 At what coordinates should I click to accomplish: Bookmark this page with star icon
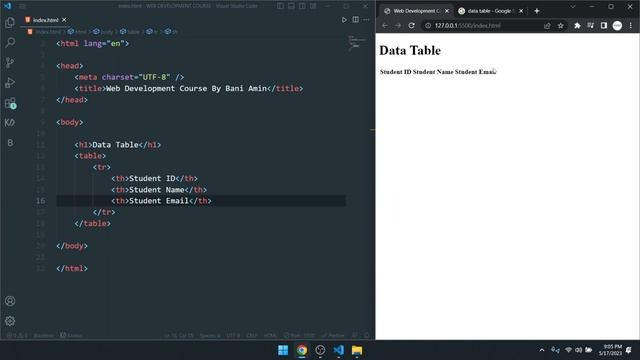pos(560,25)
